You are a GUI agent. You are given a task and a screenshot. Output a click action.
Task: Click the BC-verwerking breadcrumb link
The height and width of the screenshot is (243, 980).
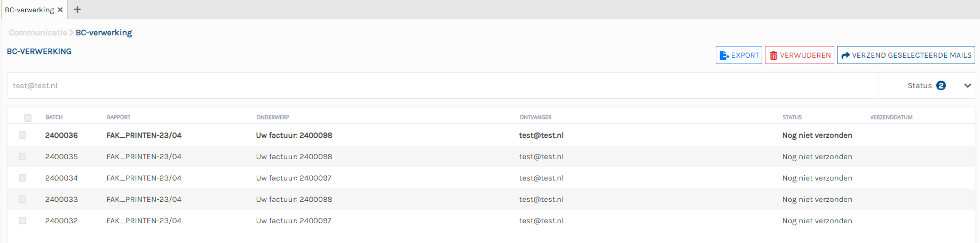(x=104, y=33)
